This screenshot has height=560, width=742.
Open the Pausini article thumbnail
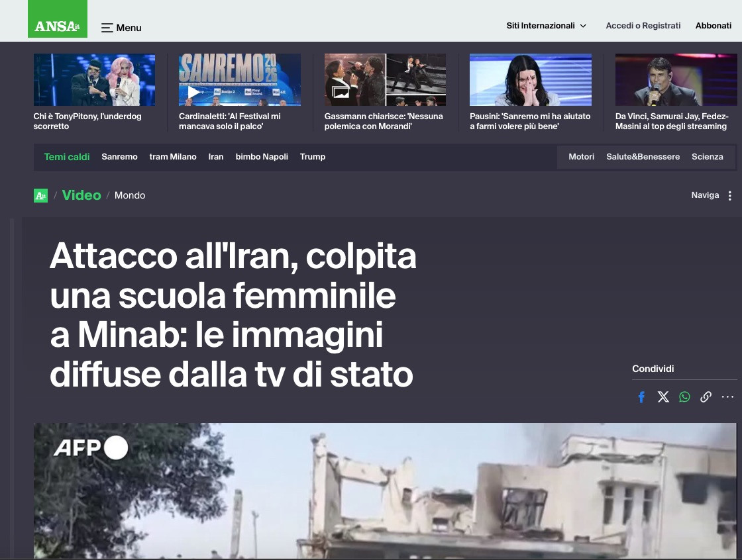click(531, 79)
